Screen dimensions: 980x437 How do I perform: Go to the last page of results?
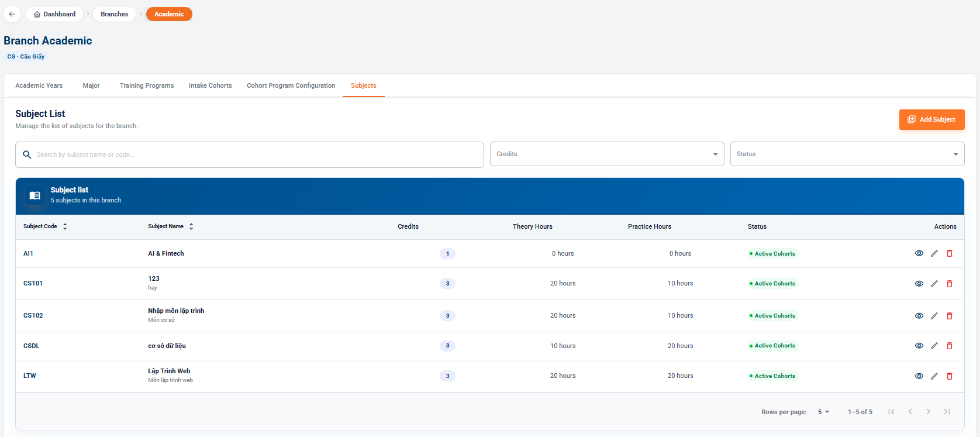[947, 412]
